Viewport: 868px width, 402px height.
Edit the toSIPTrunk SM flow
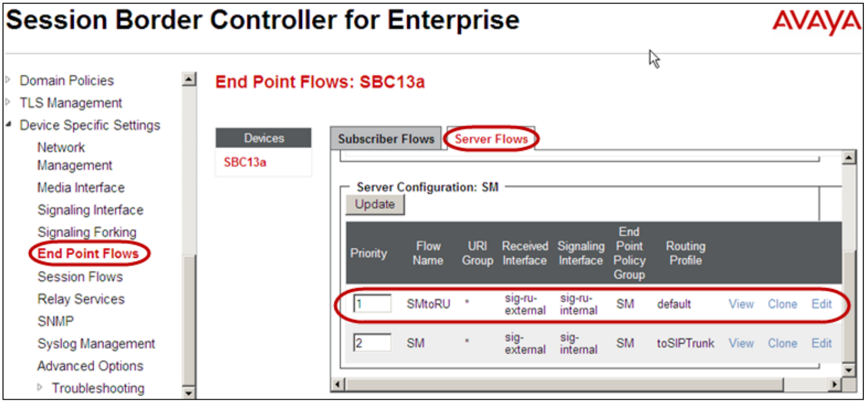tap(821, 343)
